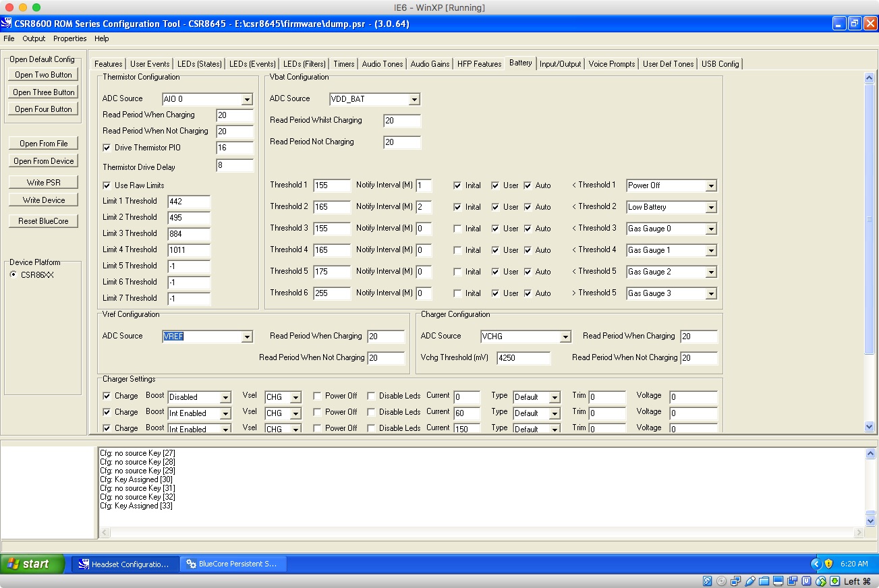Click the VirtualBox optical disc status icon
Screen dimensions: 879x588
click(x=722, y=581)
